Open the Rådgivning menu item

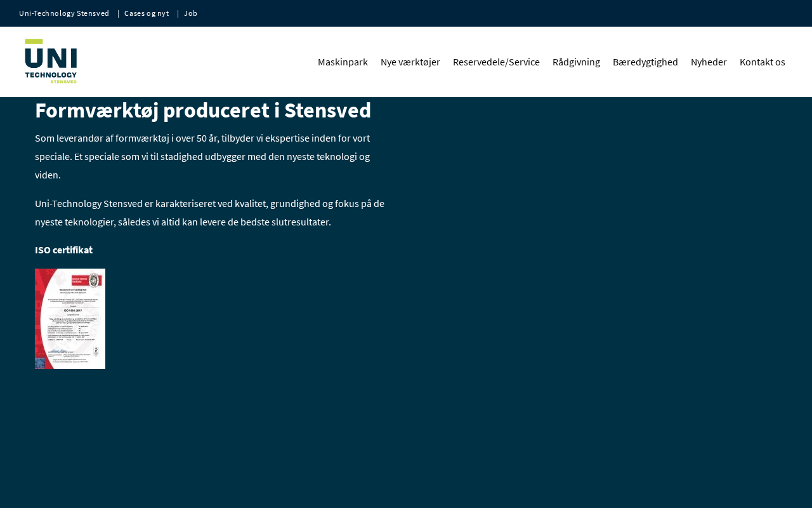coord(576,62)
